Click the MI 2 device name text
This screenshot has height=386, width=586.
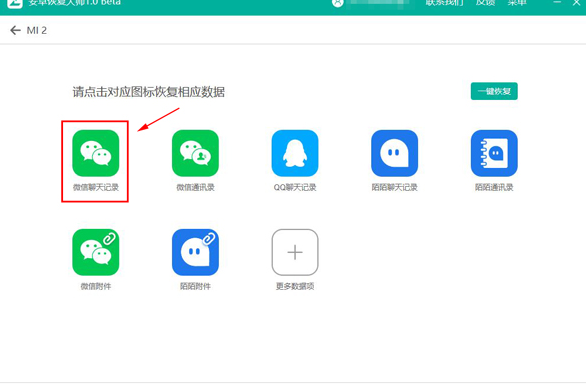[37, 31]
